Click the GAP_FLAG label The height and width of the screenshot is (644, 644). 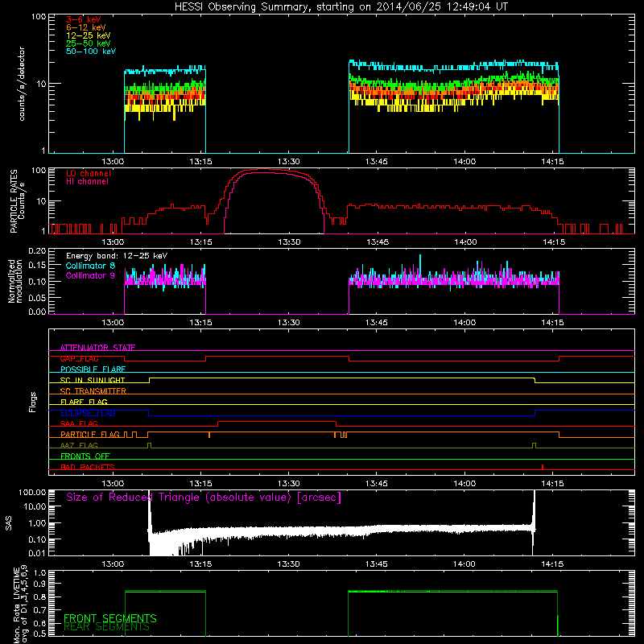pos(79,358)
